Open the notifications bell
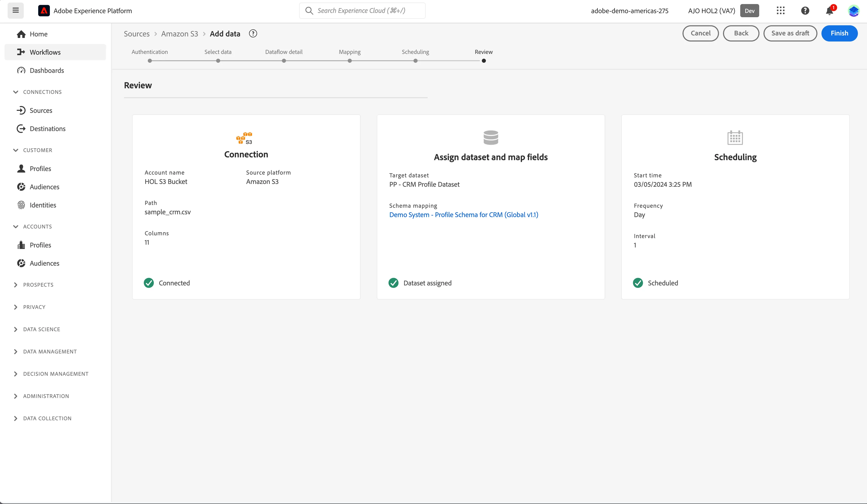 tap(830, 11)
